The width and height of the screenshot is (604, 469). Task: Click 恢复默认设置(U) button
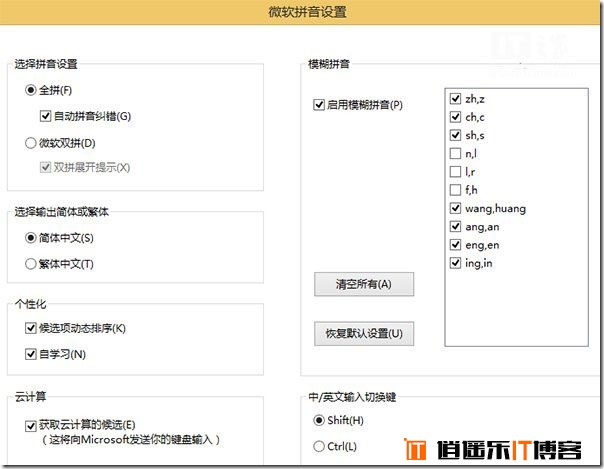[364, 333]
